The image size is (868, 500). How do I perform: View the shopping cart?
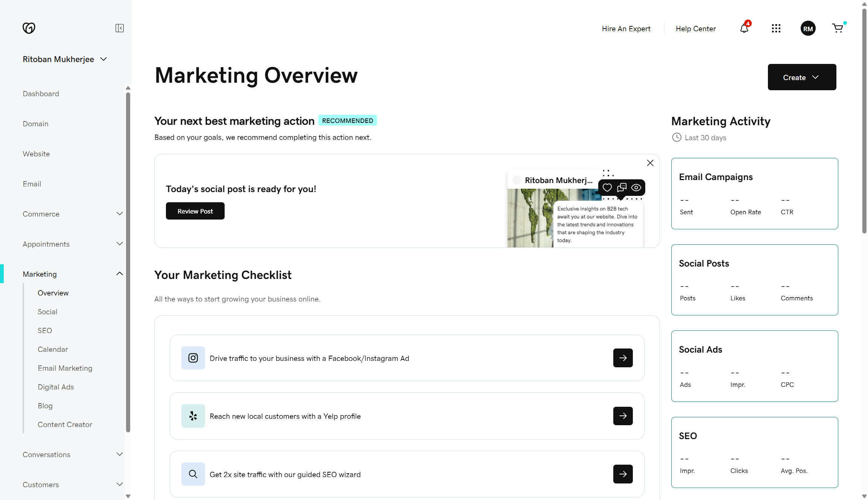[x=838, y=28]
